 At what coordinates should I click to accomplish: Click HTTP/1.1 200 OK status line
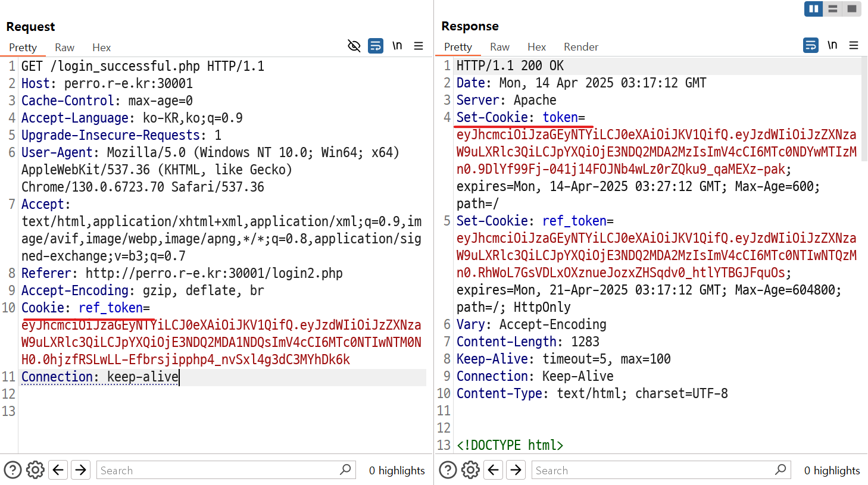[x=510, y=65]
